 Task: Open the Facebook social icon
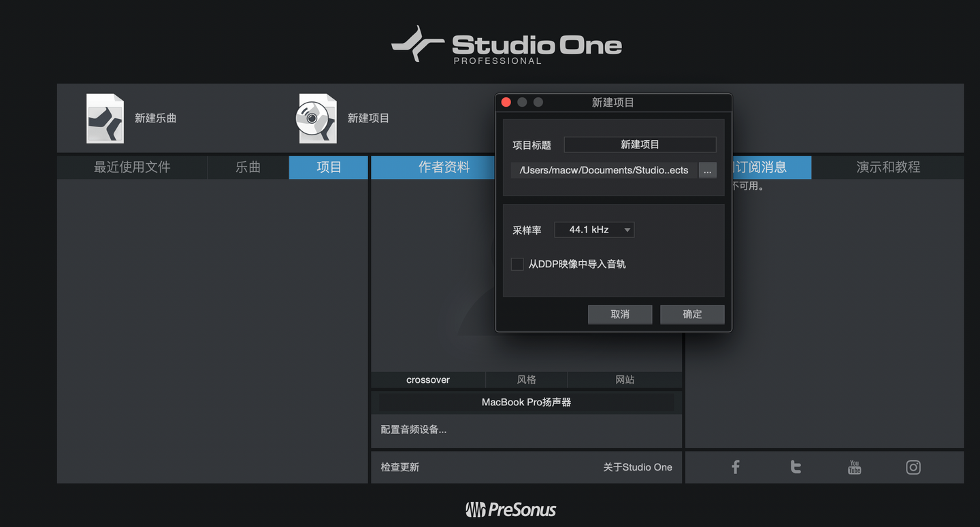(736, 467)
